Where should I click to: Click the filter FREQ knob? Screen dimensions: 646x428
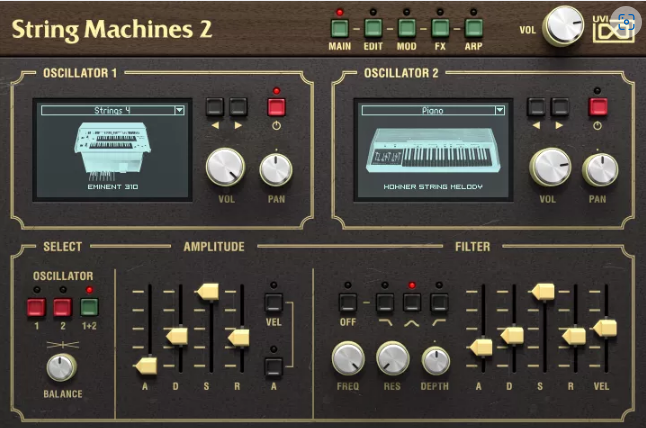(348, 358)
